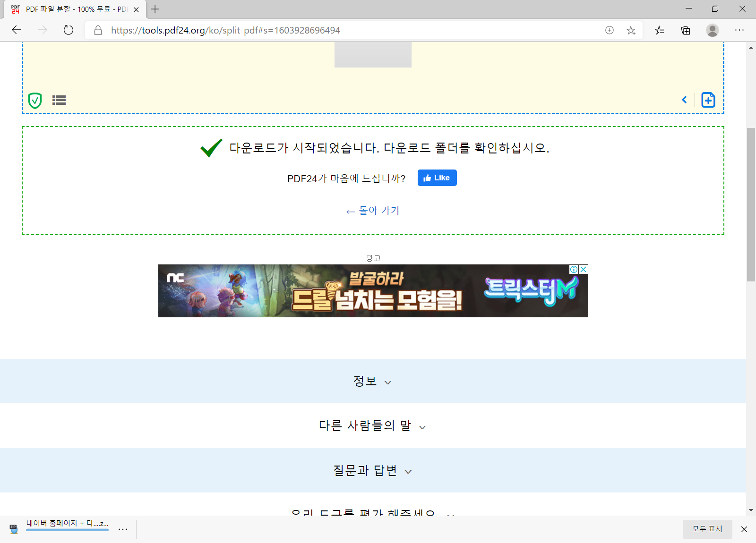Open options menu for the downloading ZIP file

123,529
